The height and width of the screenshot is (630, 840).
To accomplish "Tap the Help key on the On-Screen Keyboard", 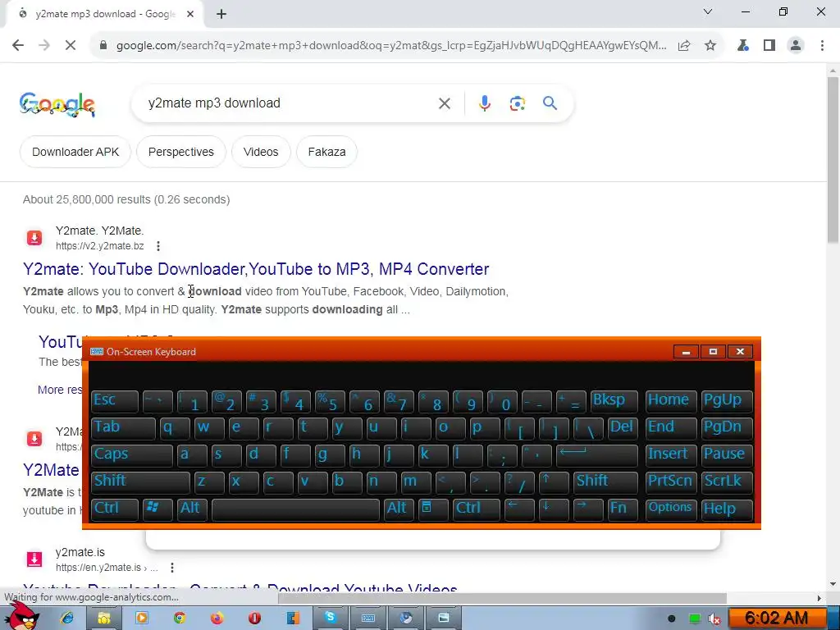I will click(x=727, y=509).
